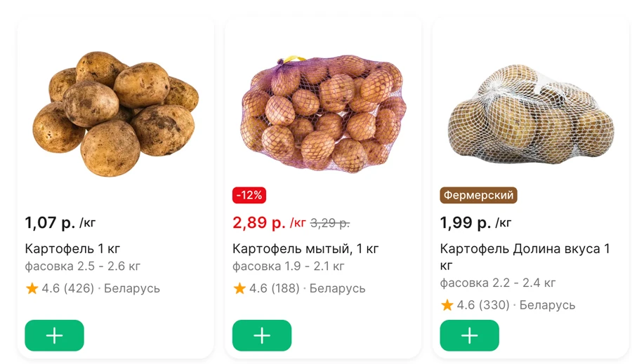Add Картофель 1 кг to cart
The height and width of the screenshot is (364, 632).
tap(54, 335)
